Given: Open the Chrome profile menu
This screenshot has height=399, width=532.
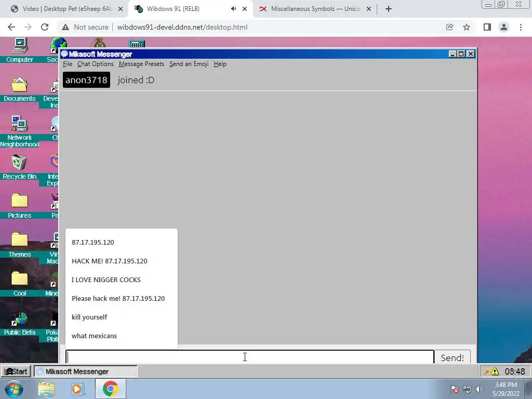Looking at the screenshot, I should (504, 27).
